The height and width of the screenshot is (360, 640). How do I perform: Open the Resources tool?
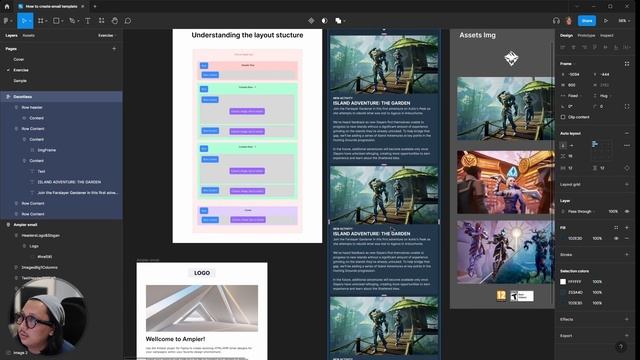tap(101, 21)
